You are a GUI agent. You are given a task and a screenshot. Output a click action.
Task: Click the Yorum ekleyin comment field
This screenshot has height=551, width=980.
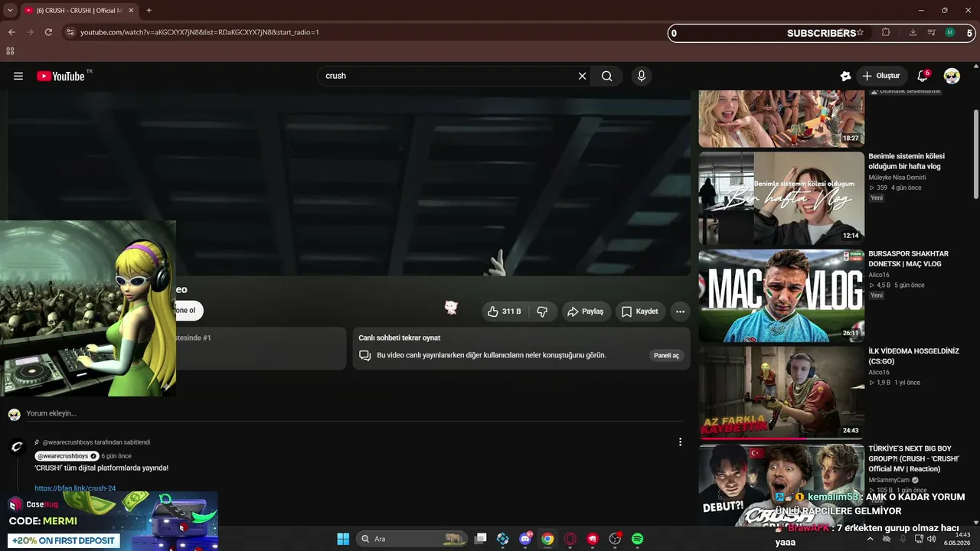point(354,413)
